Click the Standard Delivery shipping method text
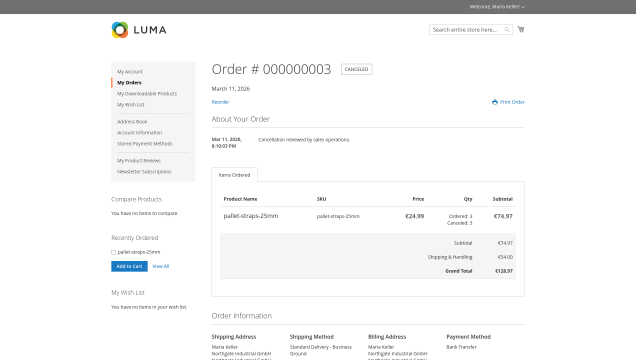The width and height of the screenshot is (640, 360). pos(321,350)
